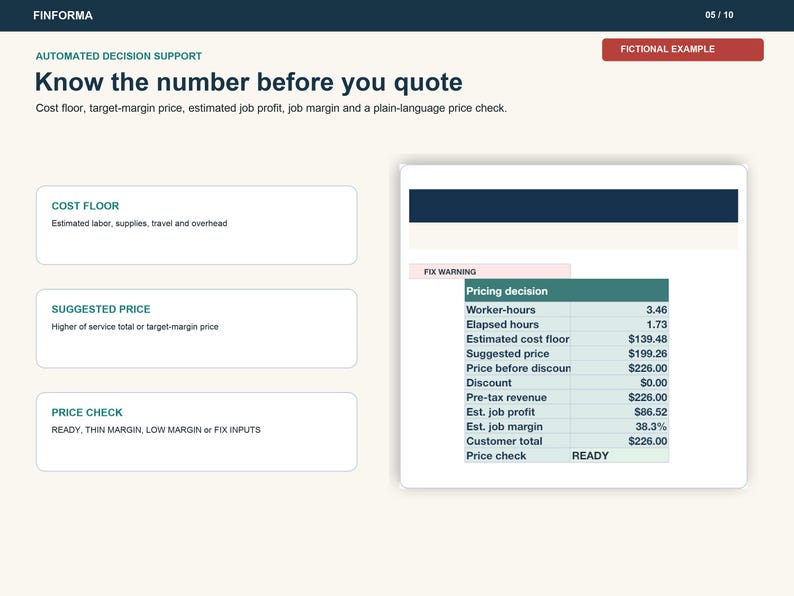
Task: Click the Price before discount row label
Action: click(x=518, y=369)
